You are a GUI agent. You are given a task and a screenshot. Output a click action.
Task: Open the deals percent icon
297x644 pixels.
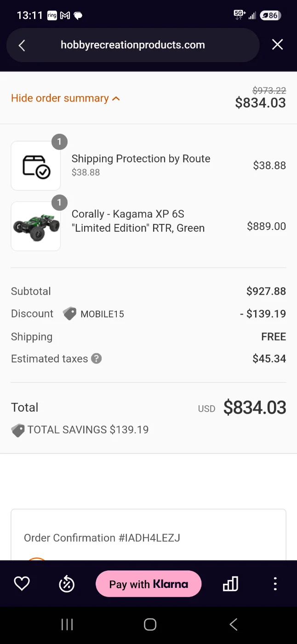click(x=67, y=584)
